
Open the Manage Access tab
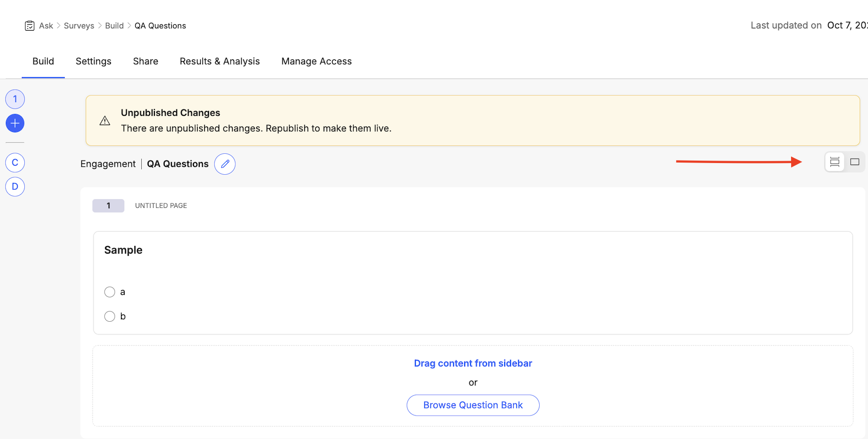(317, 61)
